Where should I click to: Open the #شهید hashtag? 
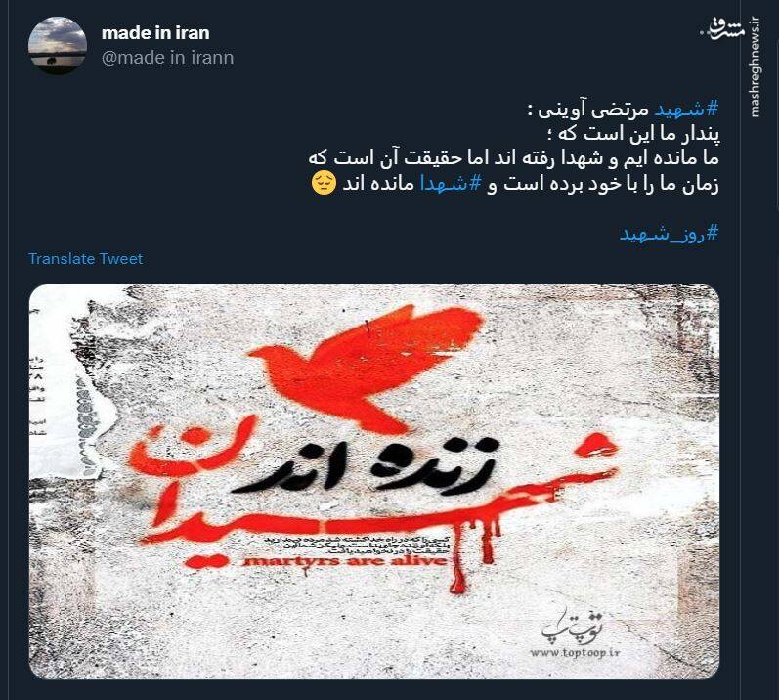click(686, 109)
